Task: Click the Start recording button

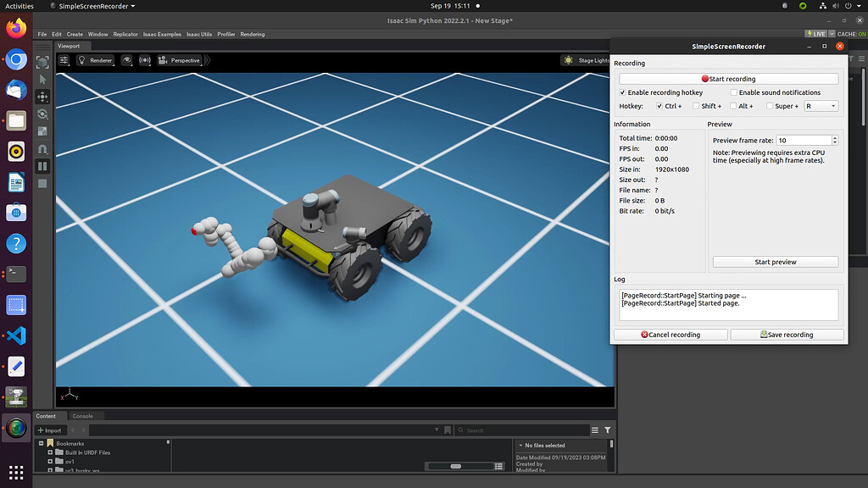Action: (729, 78)
